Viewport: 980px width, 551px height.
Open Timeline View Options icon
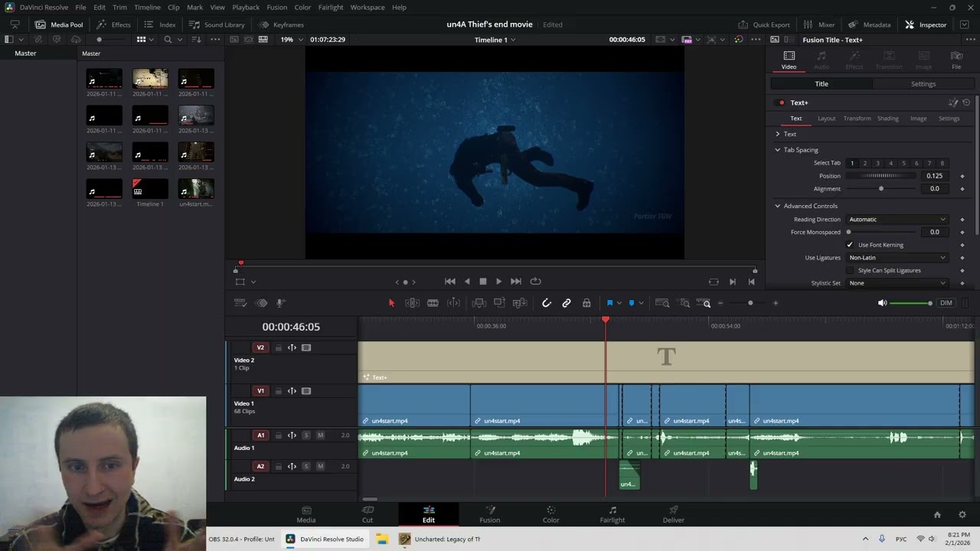(240, 303)
